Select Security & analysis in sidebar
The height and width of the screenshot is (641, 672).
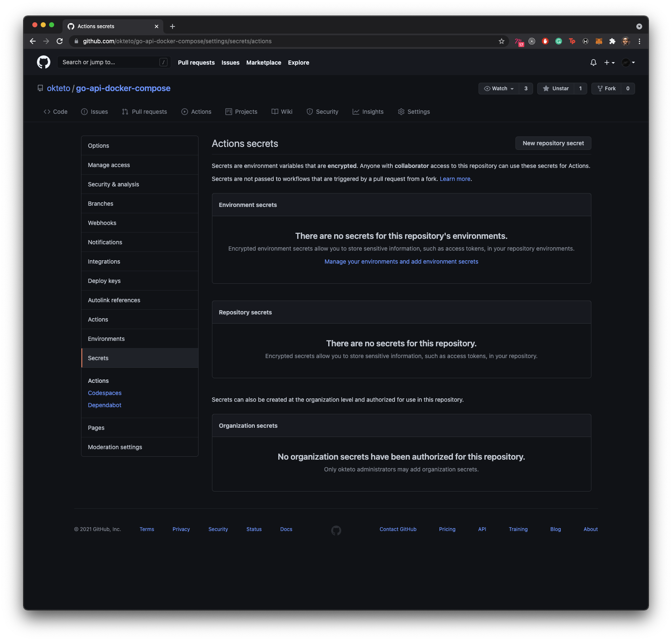140,184
